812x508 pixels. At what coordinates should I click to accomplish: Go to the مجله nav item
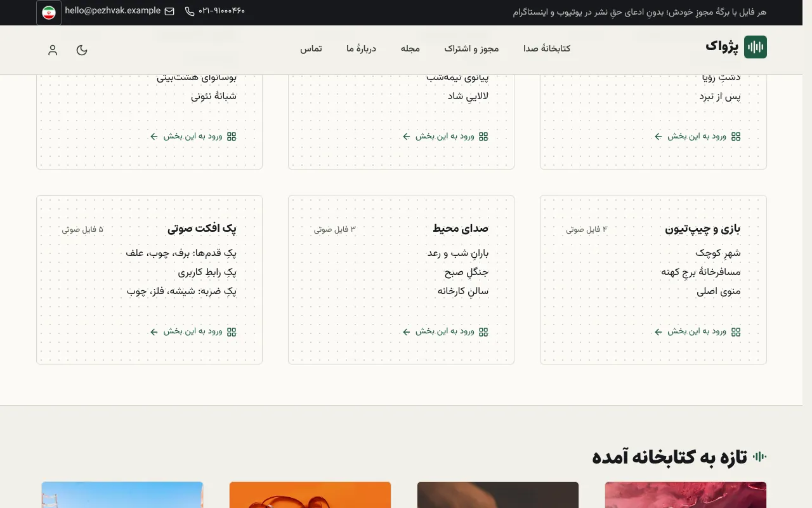click(x=410, y=49)
